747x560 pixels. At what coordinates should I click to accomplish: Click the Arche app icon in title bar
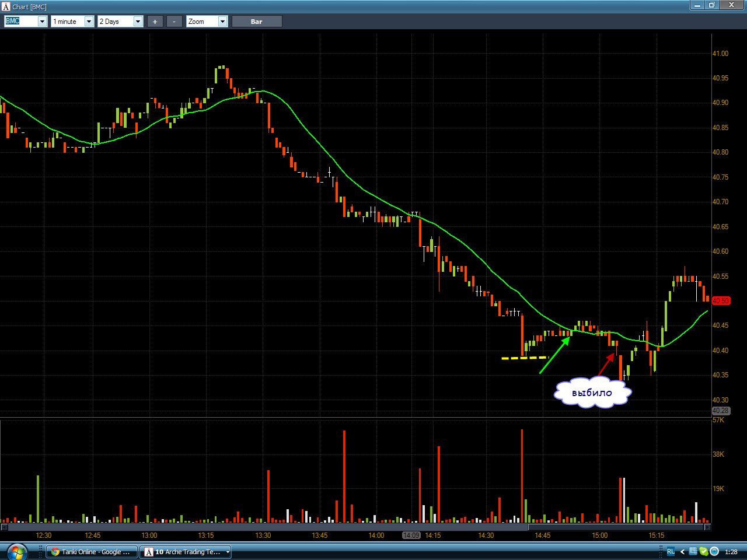pos(6,6)
